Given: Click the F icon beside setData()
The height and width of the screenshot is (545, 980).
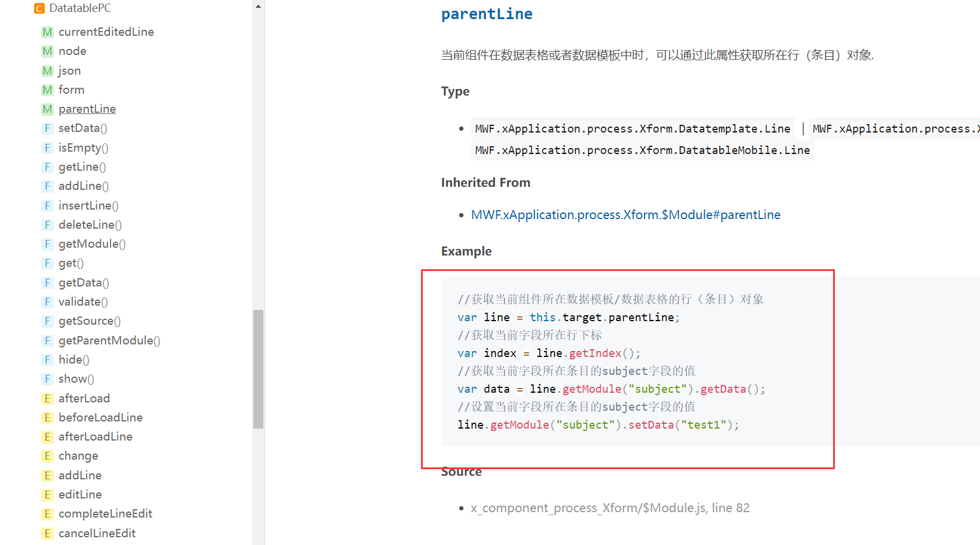Looking at the screenshot, I should [x=47, y=128].
